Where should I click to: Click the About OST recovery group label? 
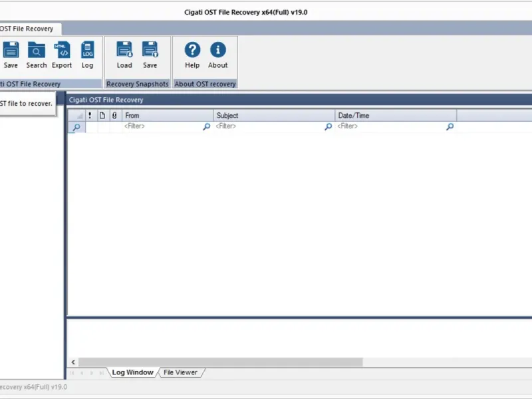[205, 84]
